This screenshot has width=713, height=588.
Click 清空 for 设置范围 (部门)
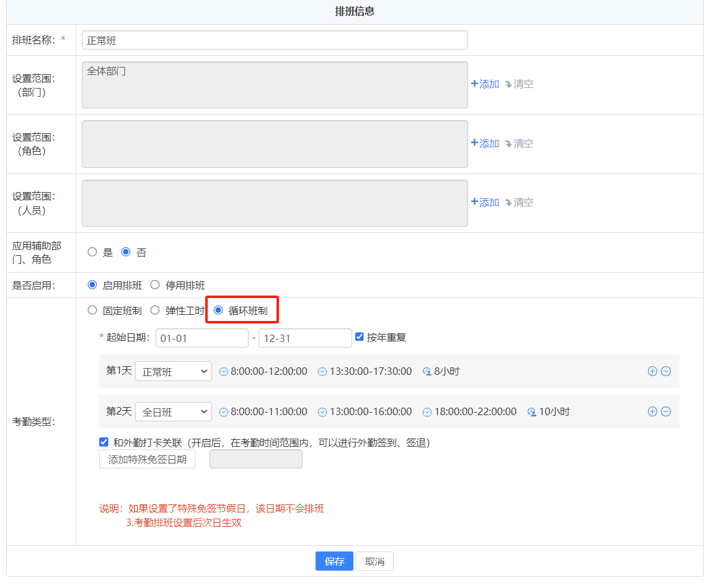[519, 84]
